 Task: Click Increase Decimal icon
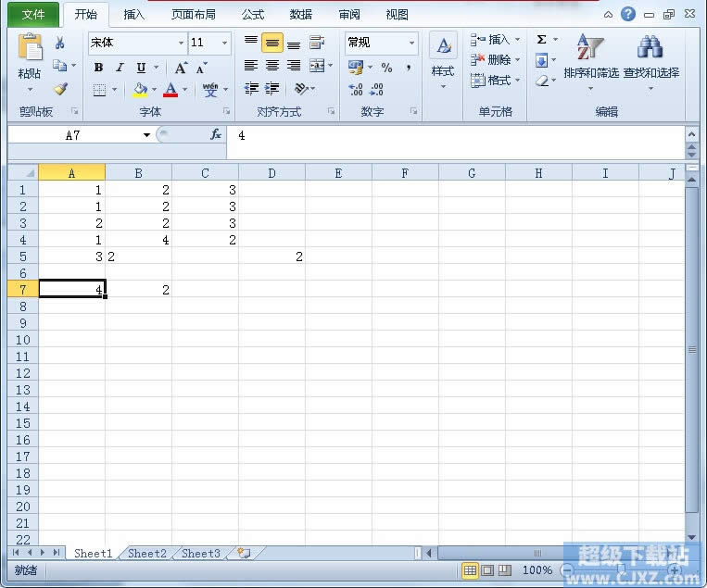pyautogui.click(x=355, y=89)
